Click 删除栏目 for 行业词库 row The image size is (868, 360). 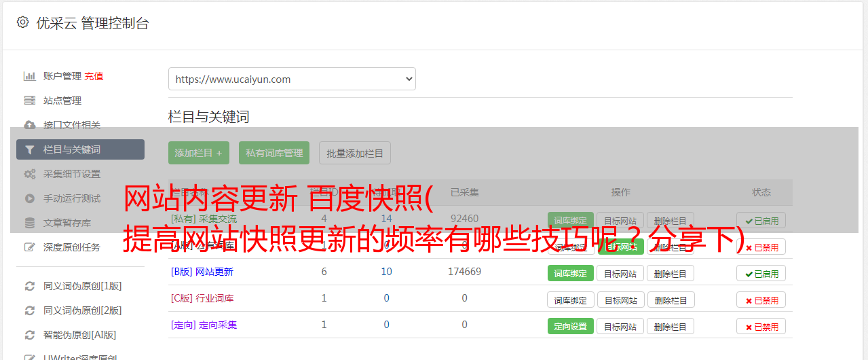point(671,300)
